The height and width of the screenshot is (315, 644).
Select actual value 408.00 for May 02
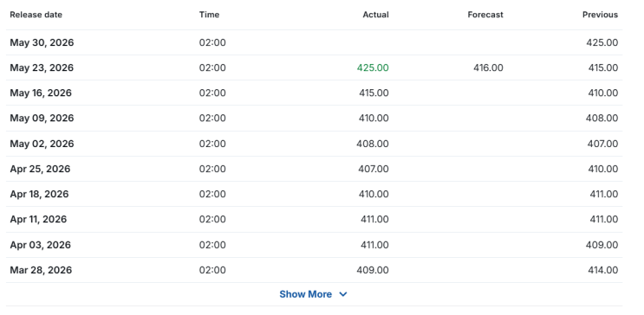pos(373,144)
